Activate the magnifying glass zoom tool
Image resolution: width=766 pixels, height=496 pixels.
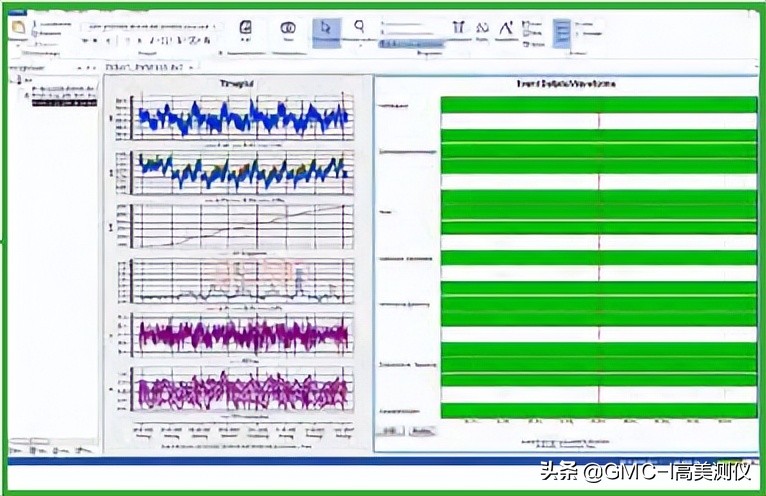tap(360, 27)
